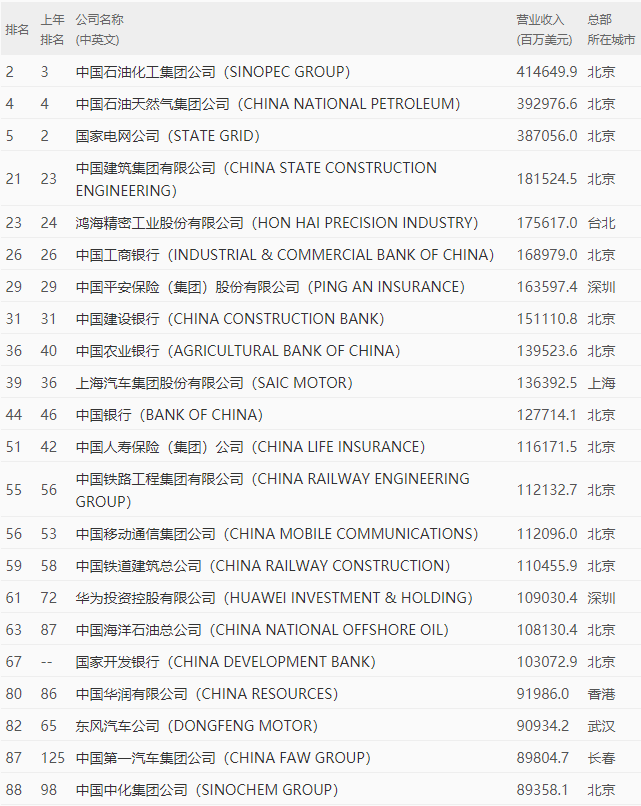641x806 pixels.
Task: Click revenue value 108130.4
Action: pos(547,630)
